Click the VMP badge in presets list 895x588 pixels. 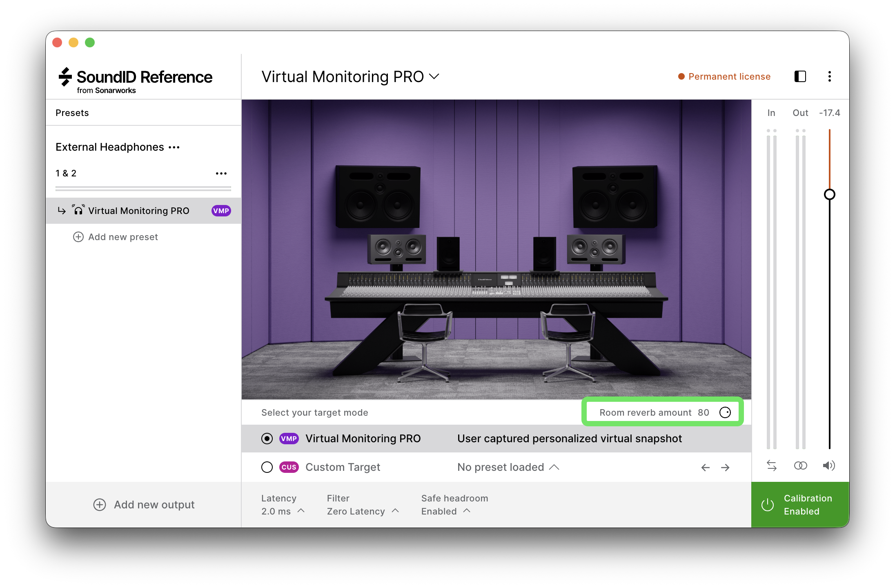point(221,211)
